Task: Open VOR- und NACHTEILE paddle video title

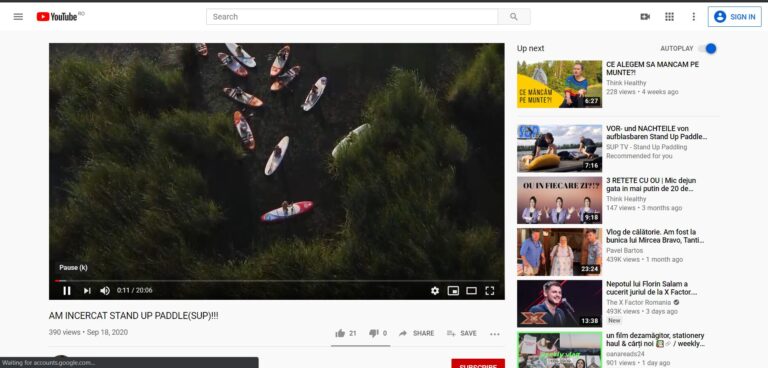Action: [x=656, y=132]
